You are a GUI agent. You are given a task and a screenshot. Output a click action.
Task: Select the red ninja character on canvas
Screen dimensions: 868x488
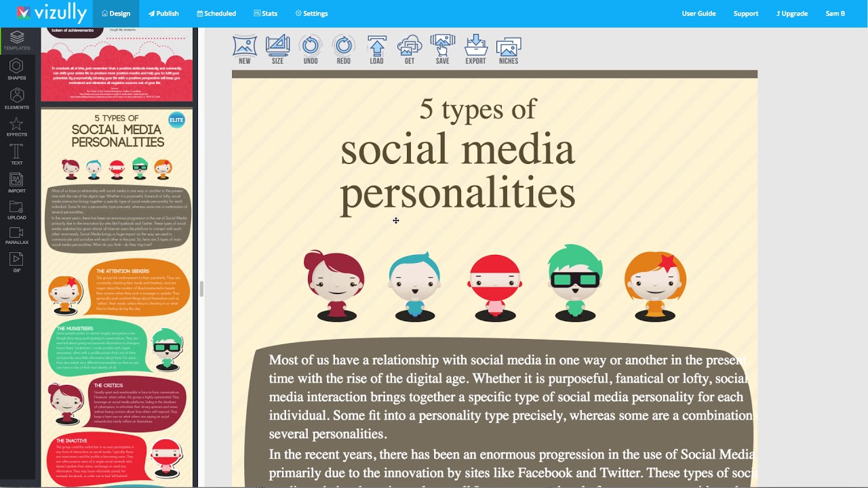click(495, 287)
